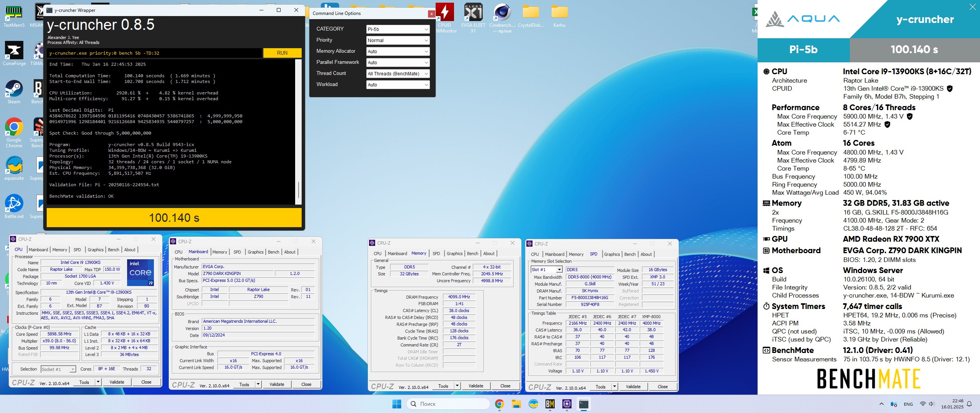
Task: Open aquasuite desktop shortcut
Action: click(14, 168)
